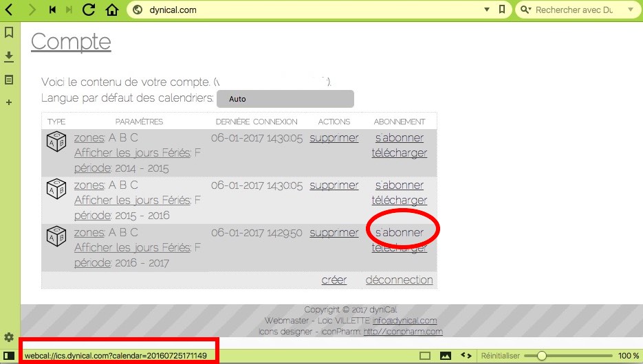Click the créer link

point(334,280)
